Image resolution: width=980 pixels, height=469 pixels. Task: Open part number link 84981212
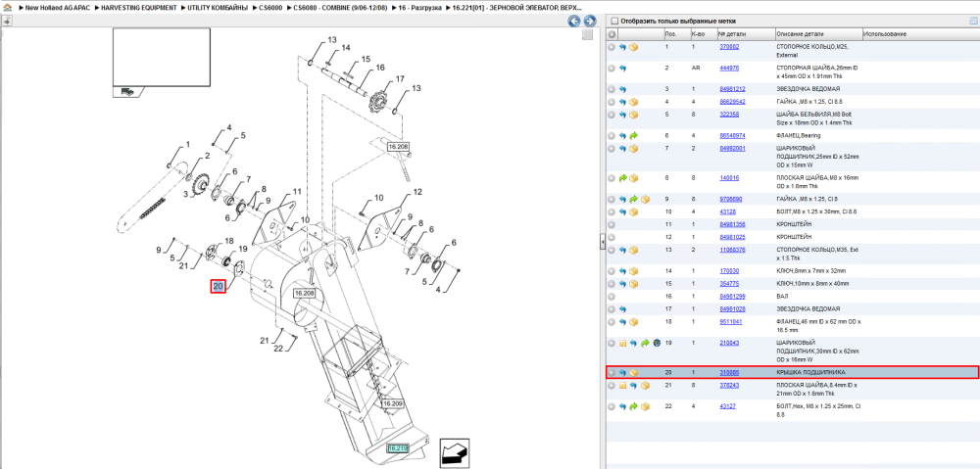(732, 89)
